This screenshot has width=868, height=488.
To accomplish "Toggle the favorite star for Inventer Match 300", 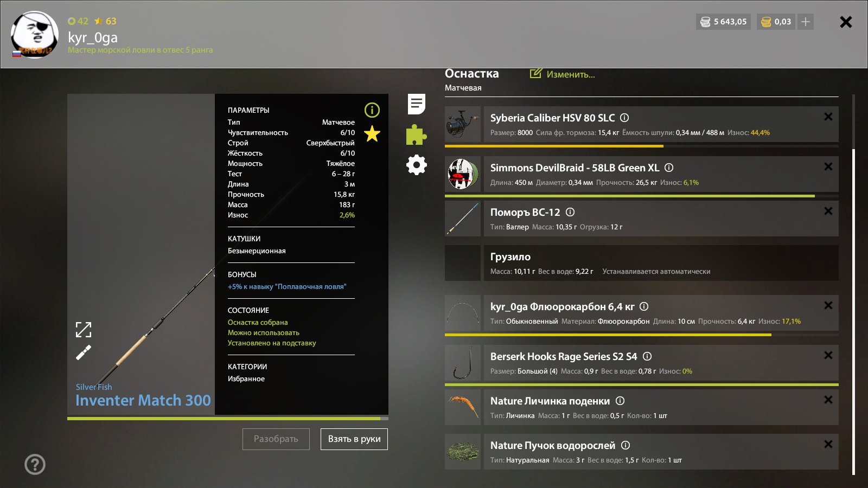I will (372, 133).
